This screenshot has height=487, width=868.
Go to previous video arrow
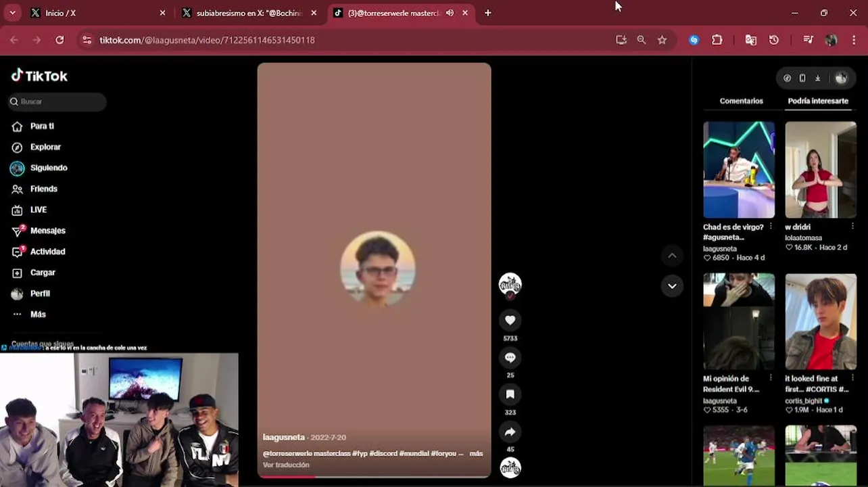pos(672,255)
